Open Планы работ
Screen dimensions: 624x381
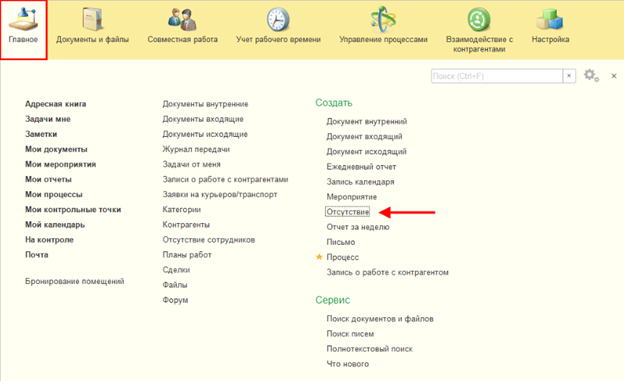tap(187, 255)
